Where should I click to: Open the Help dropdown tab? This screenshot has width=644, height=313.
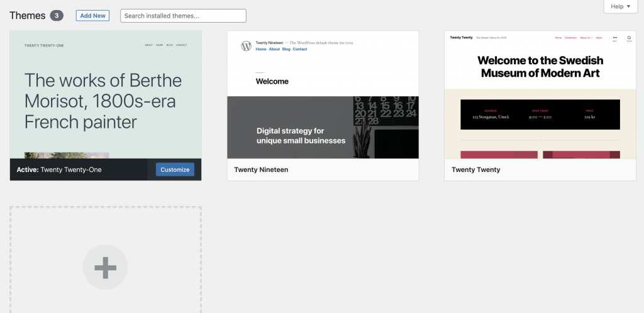[x=620, y=6]
